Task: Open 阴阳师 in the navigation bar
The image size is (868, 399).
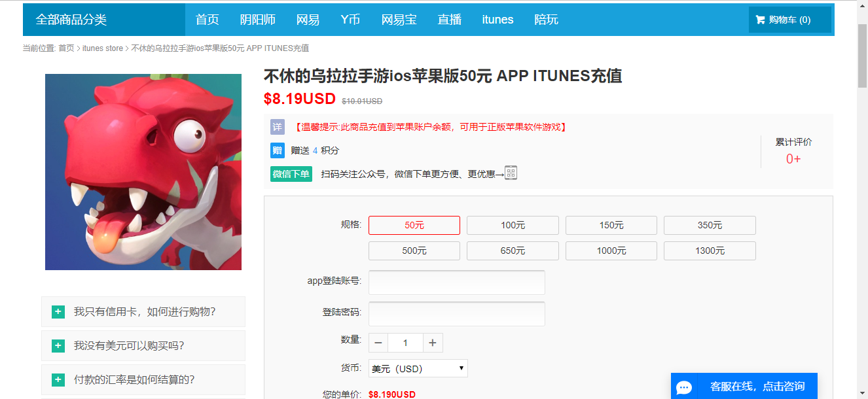Action: (258, 20)
